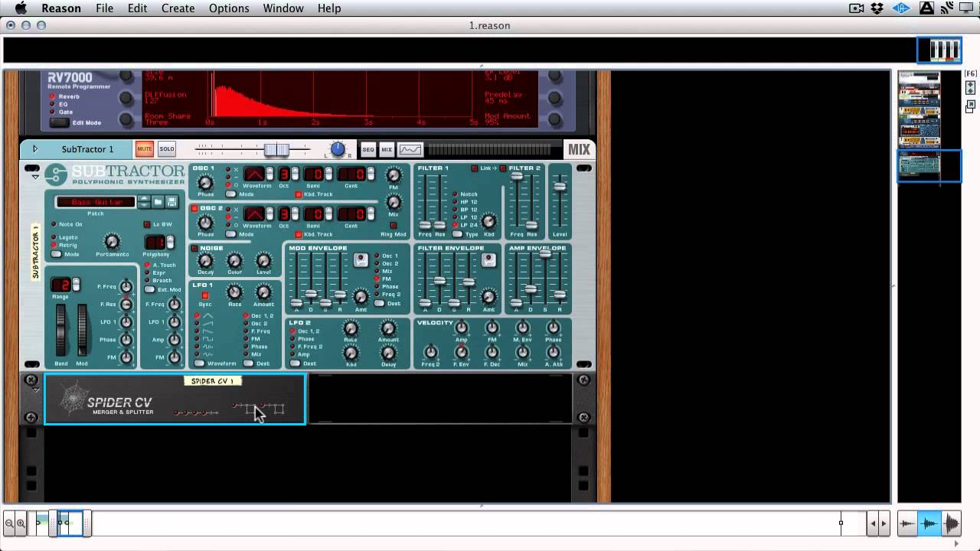Click the mixer view icon at top right

click(x=939, y=51)
